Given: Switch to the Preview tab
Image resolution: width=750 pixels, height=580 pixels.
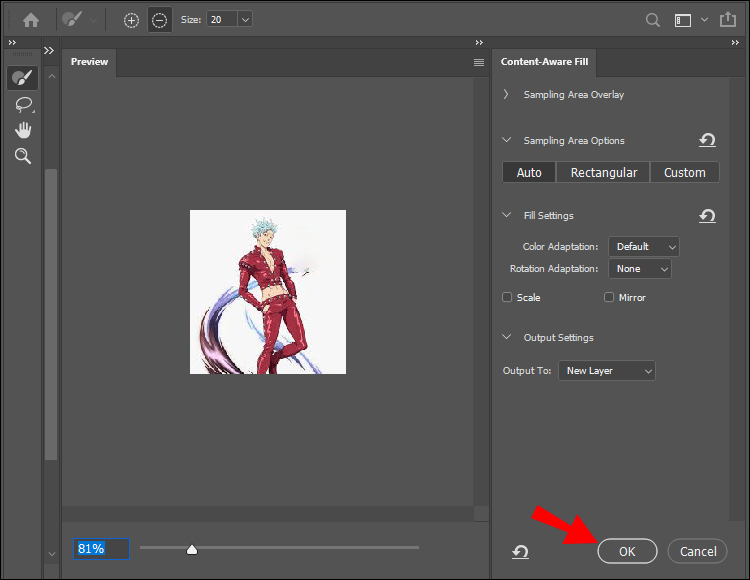Looking at the screenshot, I should (89, 62).
